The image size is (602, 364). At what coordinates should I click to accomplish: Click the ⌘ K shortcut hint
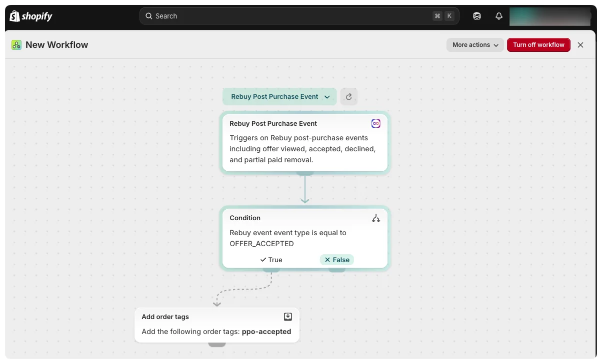click(443, 16)
